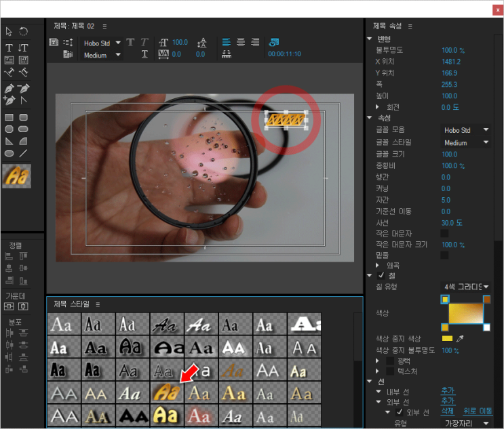Viewport: 504px width, 429px height.
Task: Select bottom-right white gradient color stop
Action: [486, 327]
